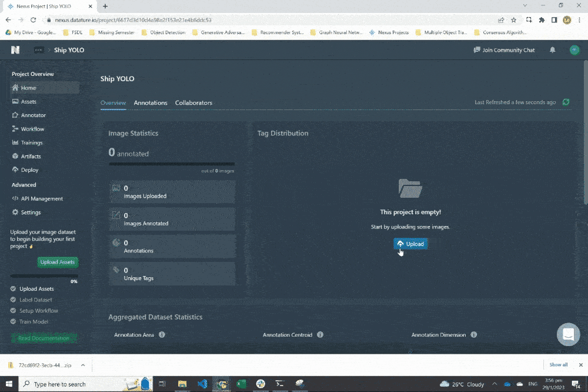This screenshot has height=392, width=588.
Task: Go to Home in sidebar
Action: (45, 88)
